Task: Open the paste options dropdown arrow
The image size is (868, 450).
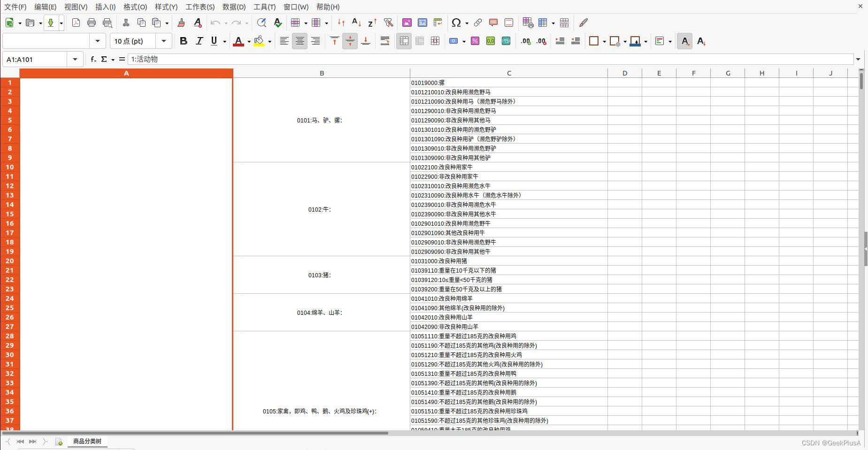Action: [x=167, y=23]
